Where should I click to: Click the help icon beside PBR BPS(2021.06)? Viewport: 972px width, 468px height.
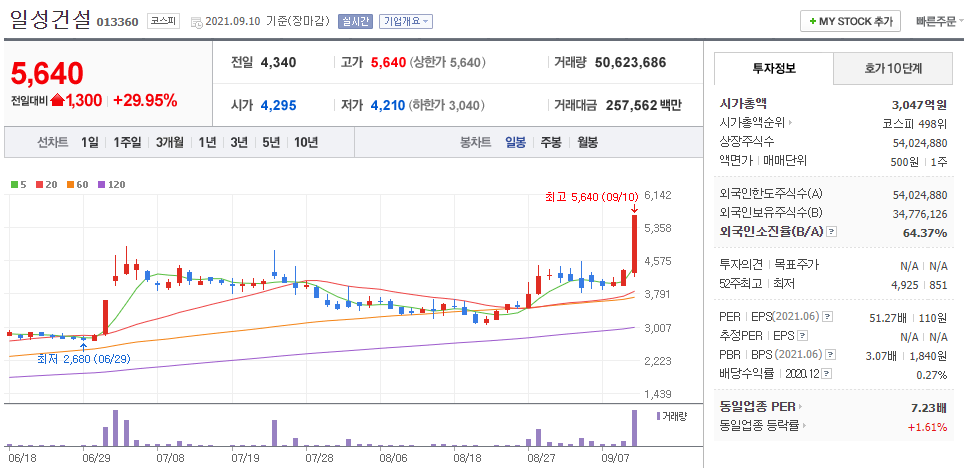tap(830, 355)
